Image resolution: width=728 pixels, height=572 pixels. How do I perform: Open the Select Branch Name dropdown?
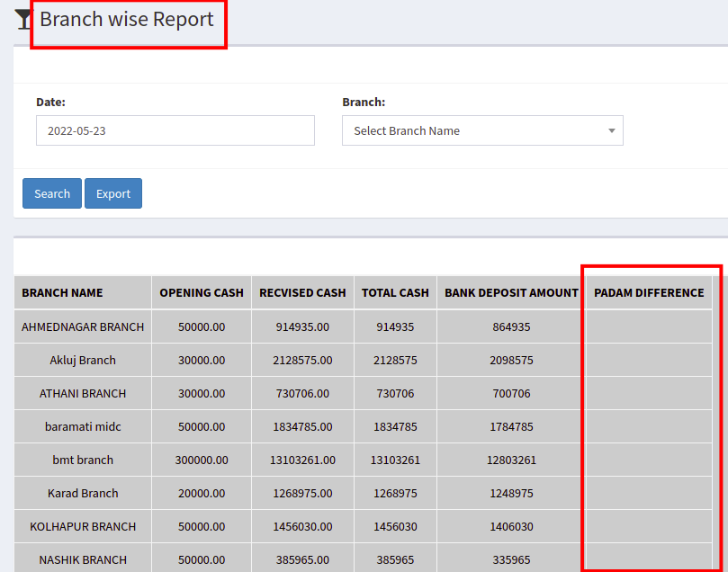click(482, 130)
